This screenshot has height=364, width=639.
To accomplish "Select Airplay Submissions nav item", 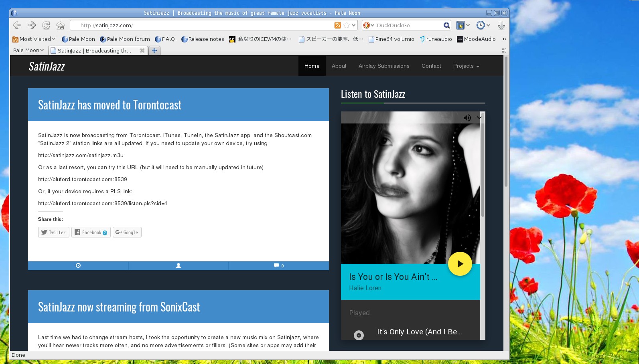I will tap(384, 66).
